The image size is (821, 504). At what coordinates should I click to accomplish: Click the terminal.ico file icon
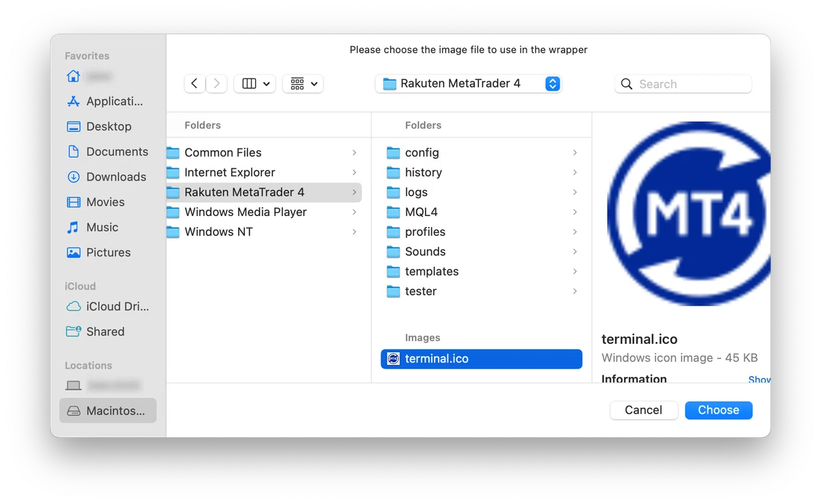pos(393,359)
